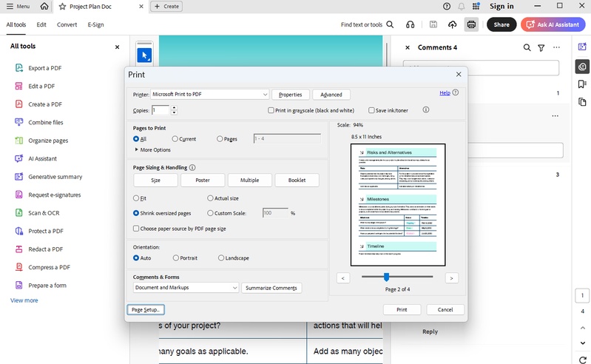Click the Export a PDF tool icon

pyautogui.click(x=18, y=68)
